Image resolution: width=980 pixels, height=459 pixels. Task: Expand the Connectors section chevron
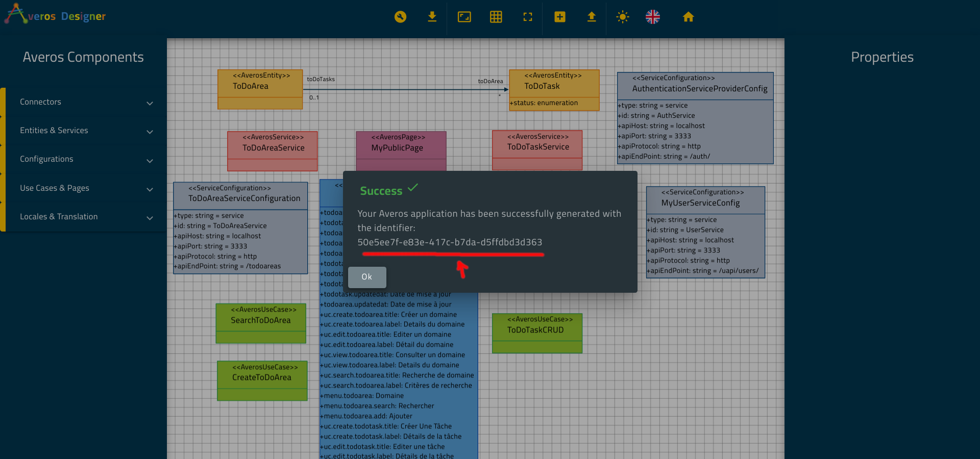tap(150, 103)
